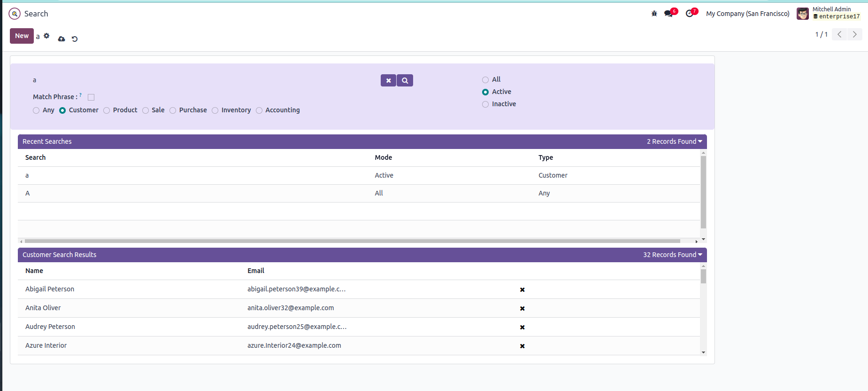Screen dimensions: 868x391
Task: Click the 1 / 1 pager counter
Action: pos(821,34)
